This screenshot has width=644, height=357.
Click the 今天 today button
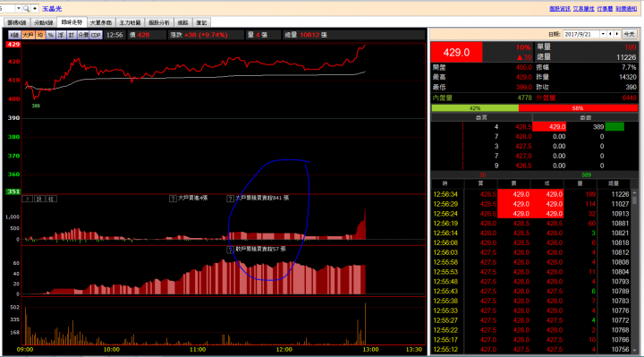pyautogui.click(x=629, y=34)
